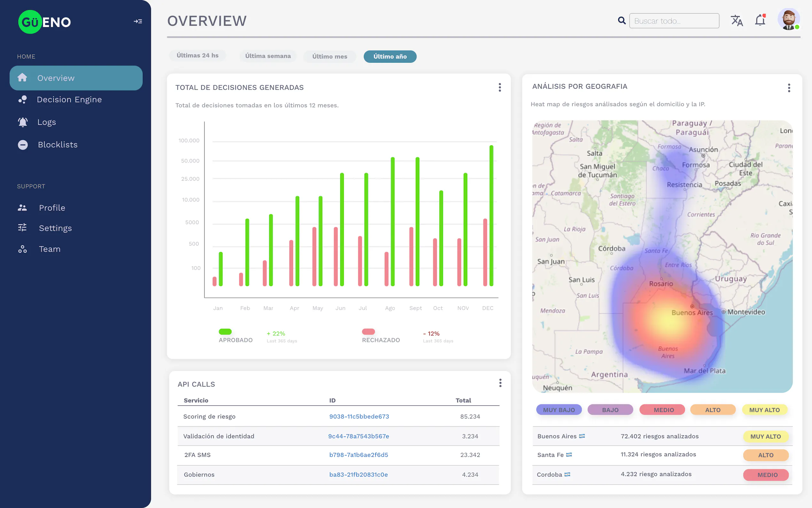Collapse the sidebar with the arrow icon
The image size is (812, 508).
[138, 21]
